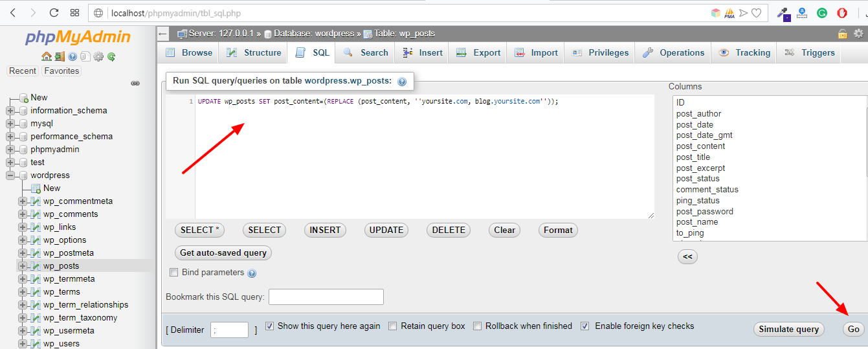Open the Insert tab

[423, 53]
